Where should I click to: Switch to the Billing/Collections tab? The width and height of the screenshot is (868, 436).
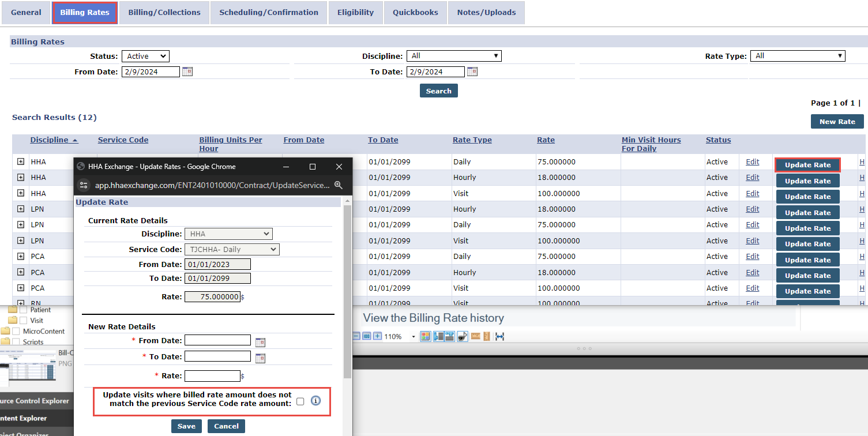pyautogui.click(x=164, y=12)
